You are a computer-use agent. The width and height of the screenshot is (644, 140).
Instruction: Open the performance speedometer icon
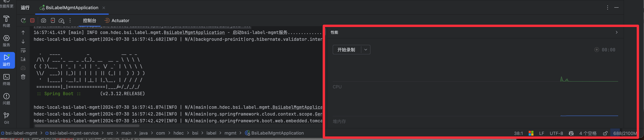point(61,20)
